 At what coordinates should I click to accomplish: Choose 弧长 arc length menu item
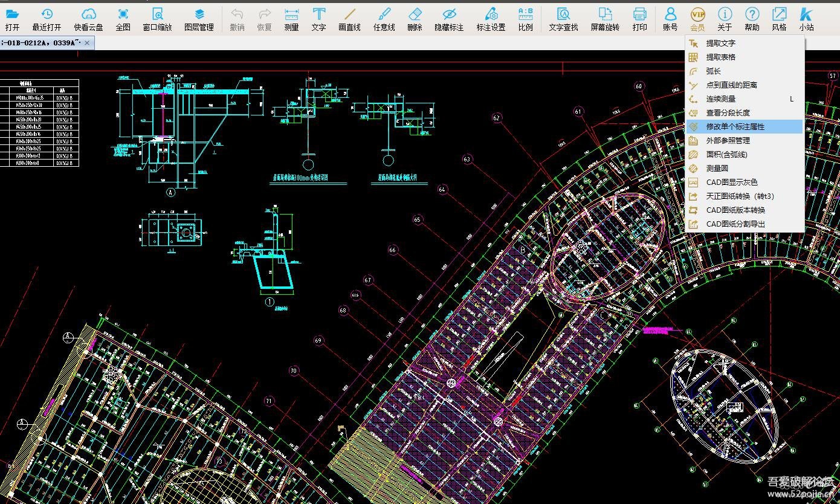click(745, 71)
